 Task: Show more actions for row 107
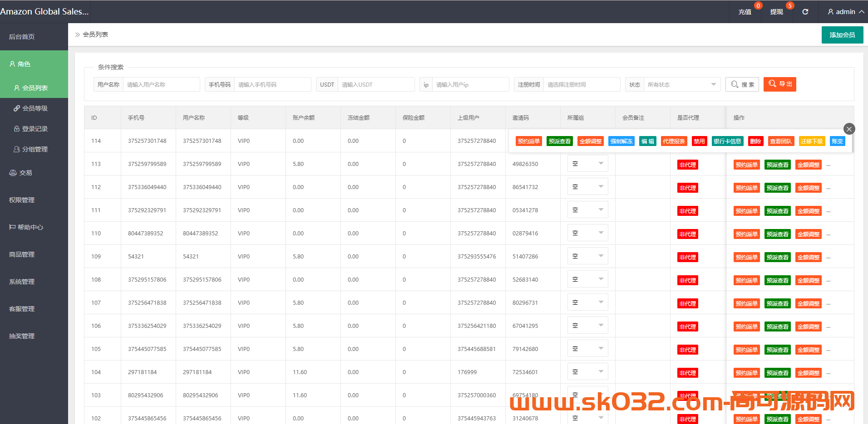coord(829,304)
